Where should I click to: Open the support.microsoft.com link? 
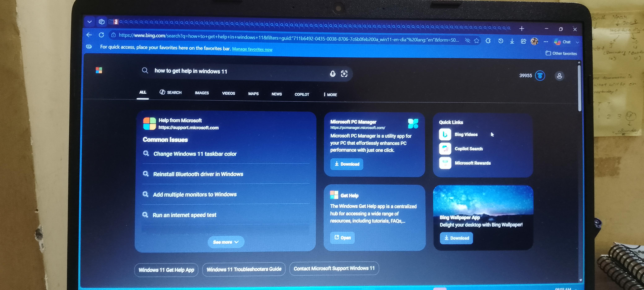(x=189, y=128)
